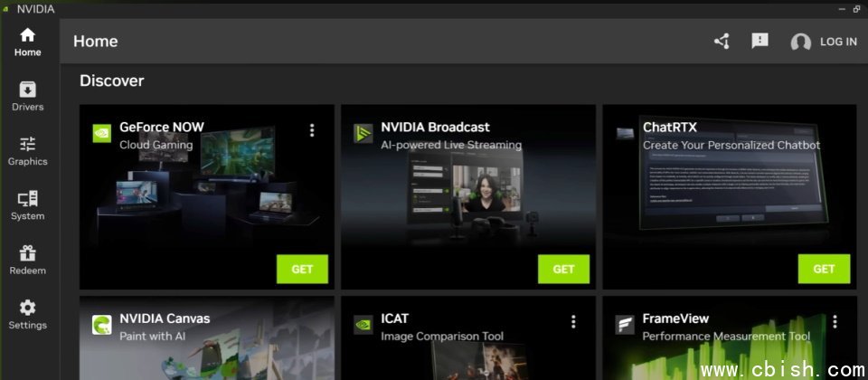Get NVIDIA Broadcast app
The height and width of the screenshot is (380, 868).
[x=563, y=270]
